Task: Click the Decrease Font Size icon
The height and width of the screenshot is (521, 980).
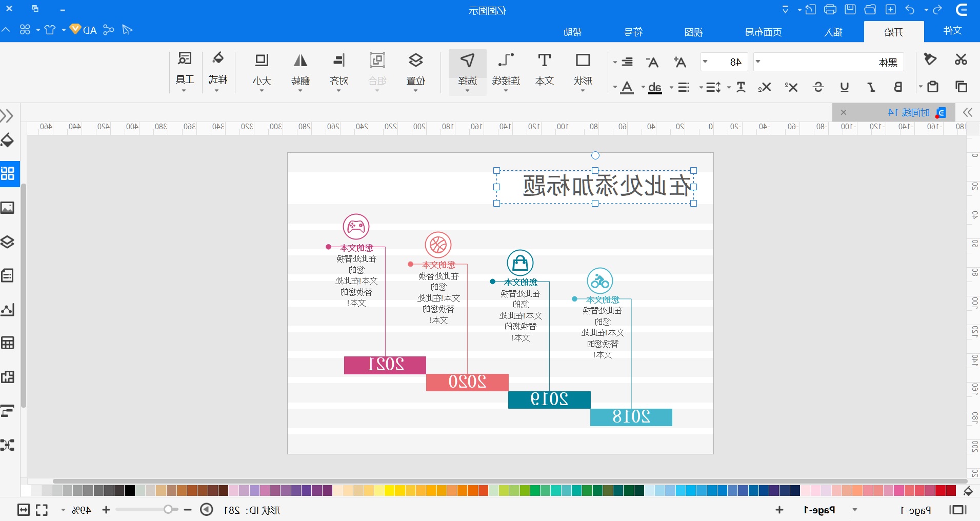Action: pyautogui.click(x=652, y=62)
